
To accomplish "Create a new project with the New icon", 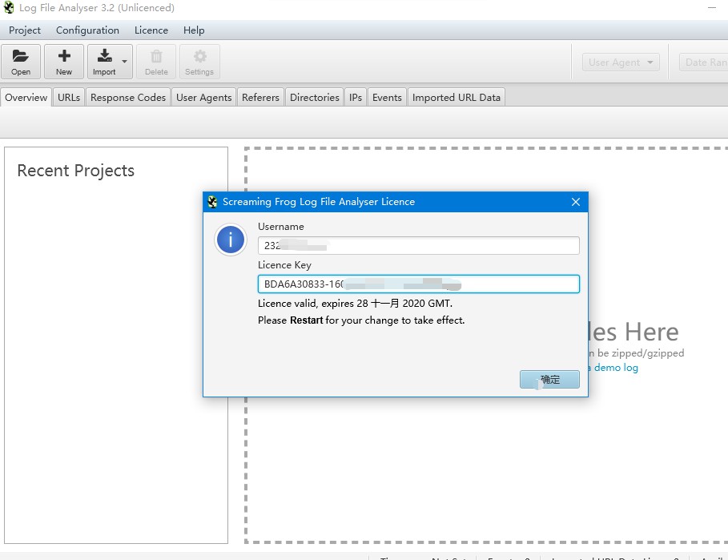I will (64, 62).
